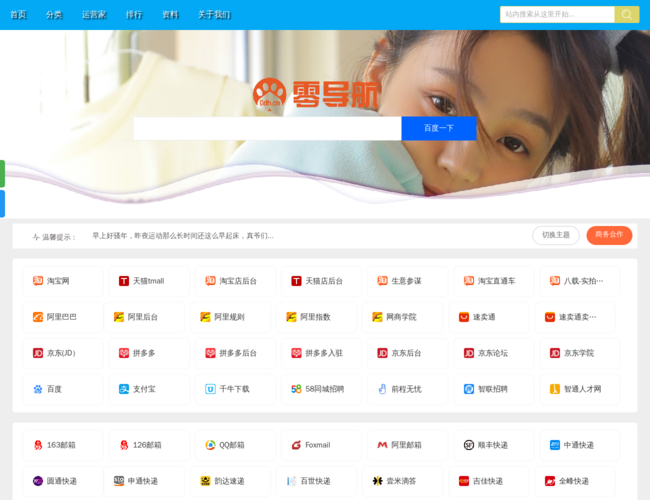Viewport: 650px width, 500px height.
Task: Open the 支付宝 icon
Action: (124, 389)
